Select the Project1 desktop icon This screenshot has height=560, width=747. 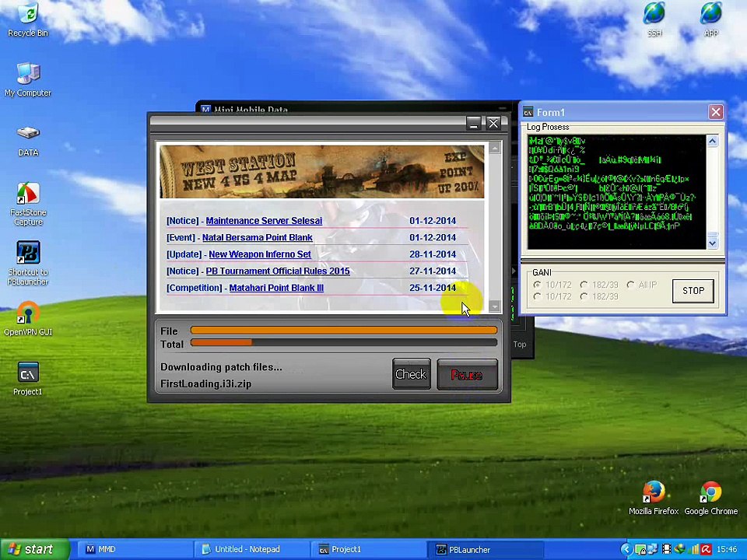pos(28,379)
